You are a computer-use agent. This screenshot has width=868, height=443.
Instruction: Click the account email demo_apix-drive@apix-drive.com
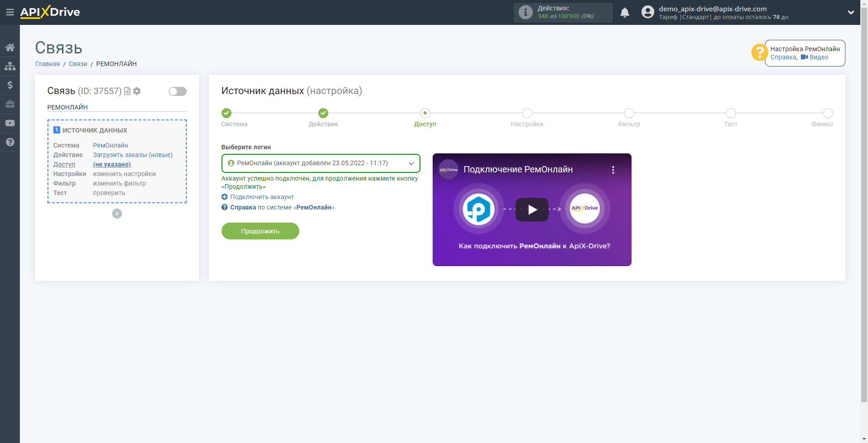(713, 9)
